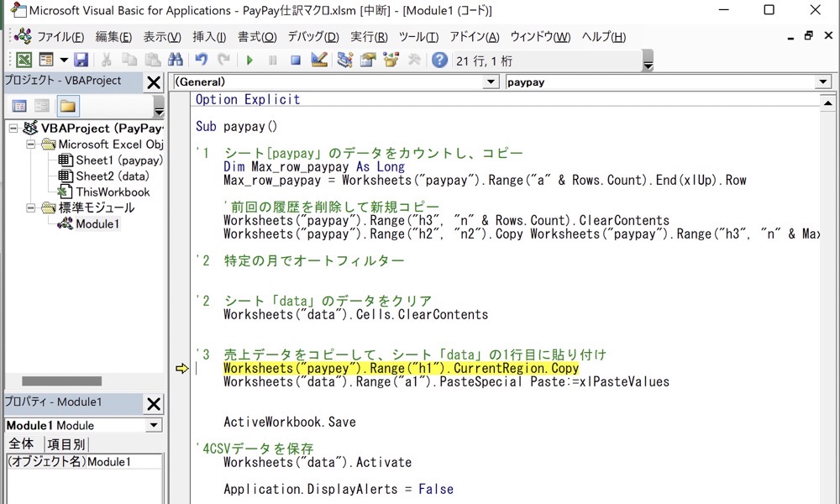Open the 編集(E) menu
The width and height of the screenshot is (840, 504).
pyautogui.click(x=113, y=37)
